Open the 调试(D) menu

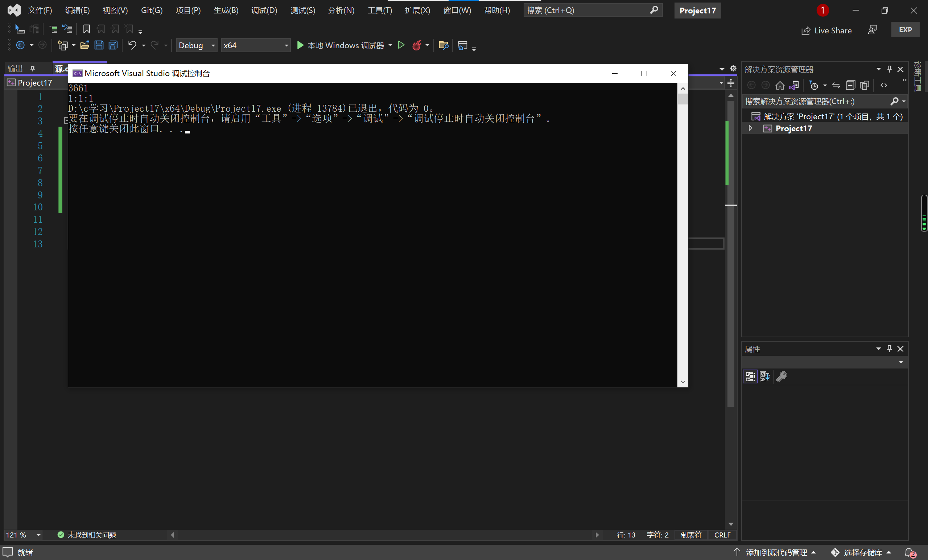264,10
